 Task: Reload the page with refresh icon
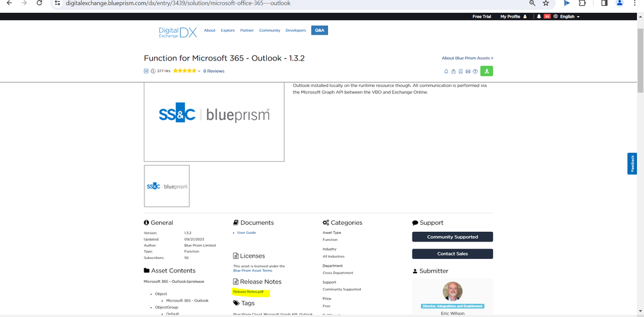click(39, 3)
